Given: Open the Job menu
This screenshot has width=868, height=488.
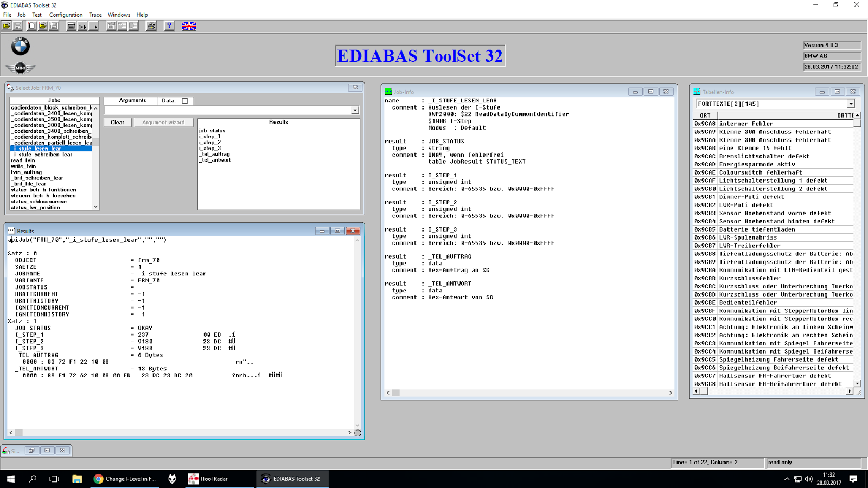Looking at the screenshot, I should pyautogui.click(x=22, y=15).
